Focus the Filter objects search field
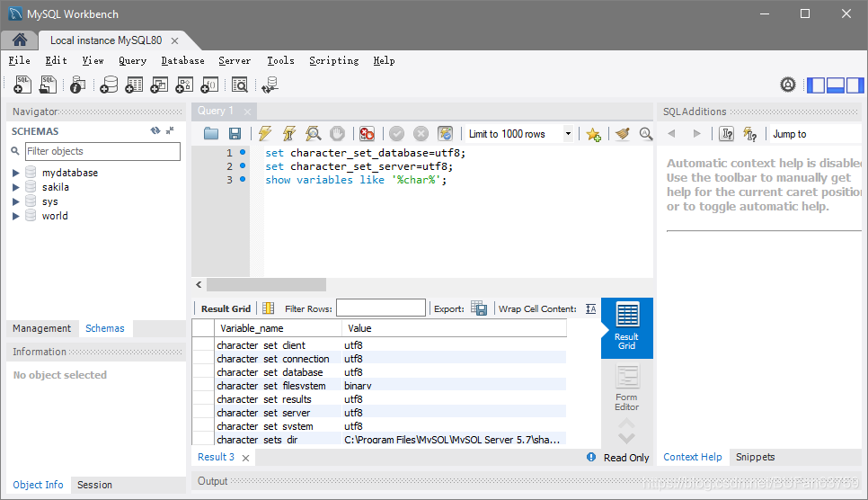This screenshot has width=868, height=500. tap(102, 151)
